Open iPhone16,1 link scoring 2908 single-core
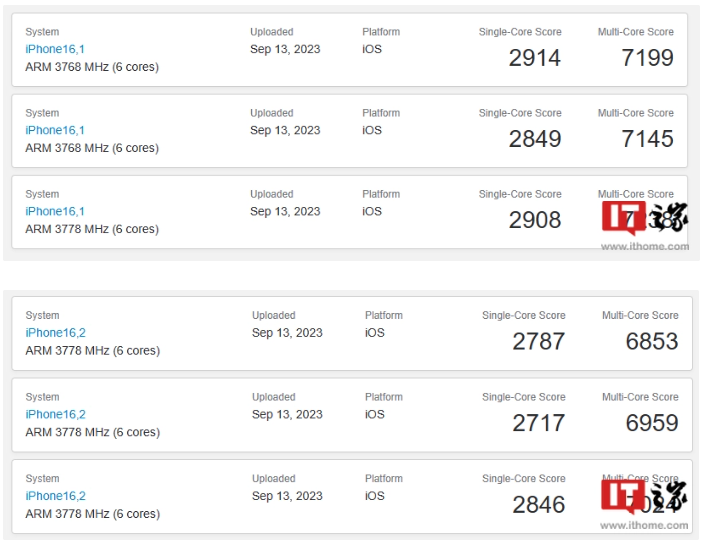The image size is (701, 547). tap(55, 211)
